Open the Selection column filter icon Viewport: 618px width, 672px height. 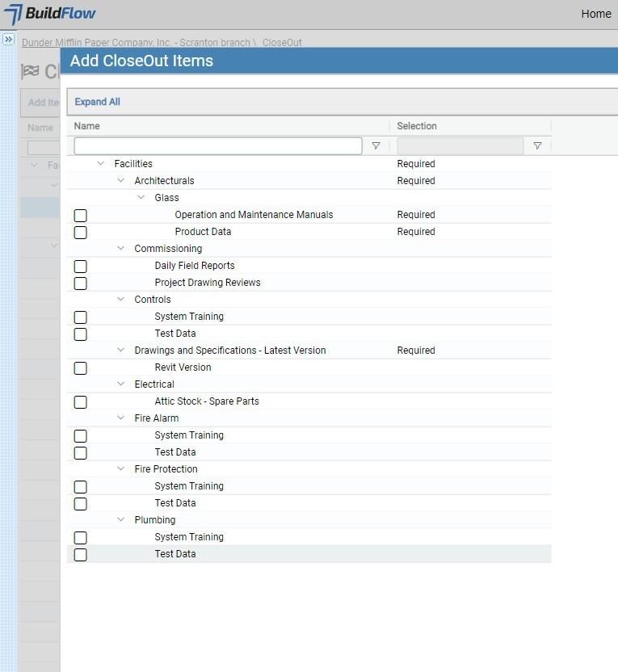pyautogui.click(x=537, y=146)
